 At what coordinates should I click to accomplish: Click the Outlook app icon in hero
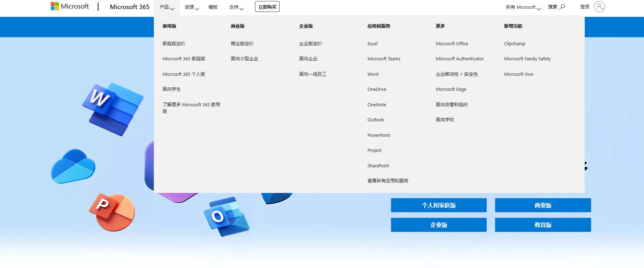[x=226, y=216]
